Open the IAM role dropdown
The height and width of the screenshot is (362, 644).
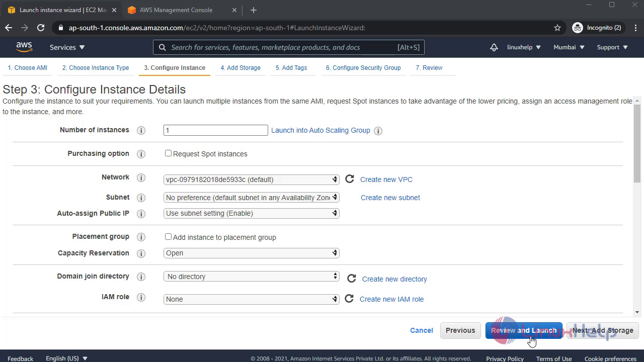[252, 299]
